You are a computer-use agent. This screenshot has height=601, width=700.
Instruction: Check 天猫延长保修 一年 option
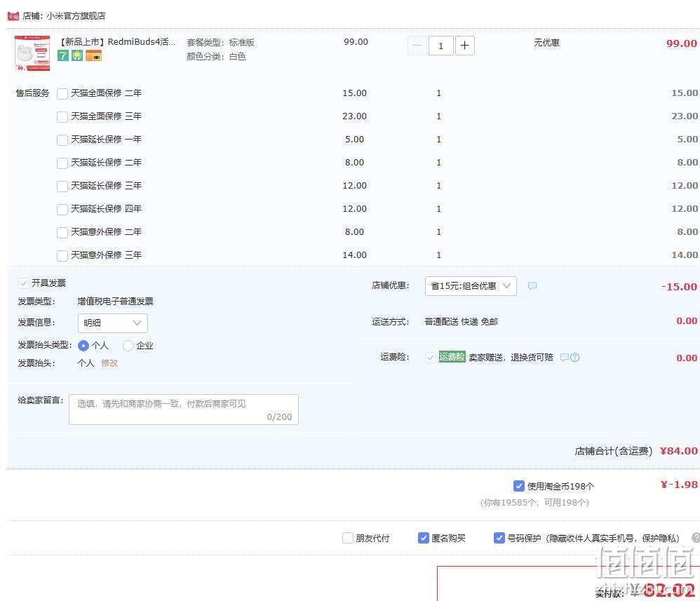pos(62,140)
